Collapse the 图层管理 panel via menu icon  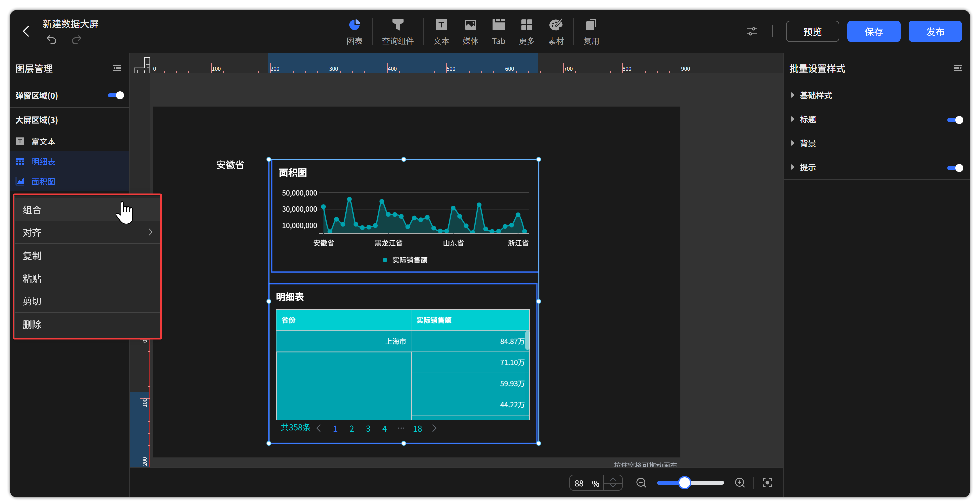click(117, 68)
